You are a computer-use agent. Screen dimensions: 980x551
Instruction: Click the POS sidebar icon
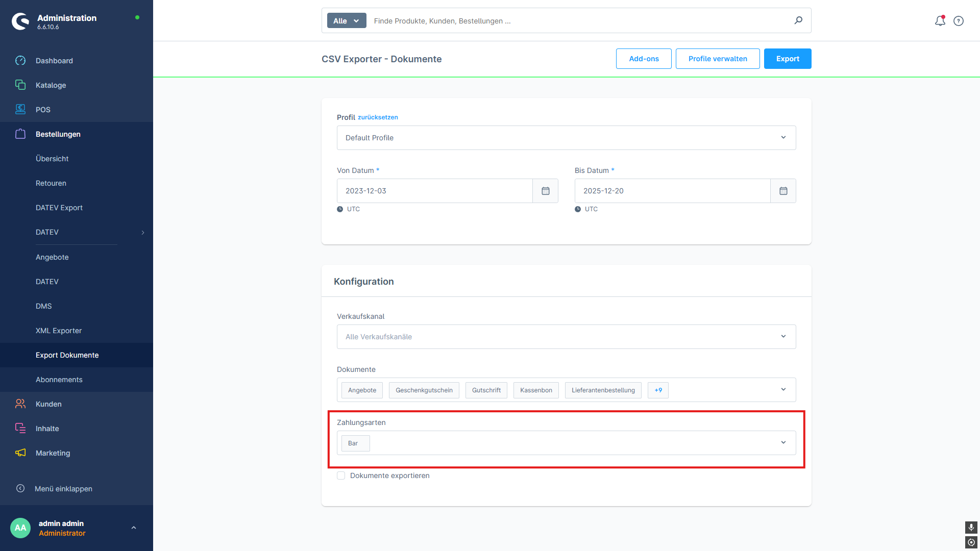click(20, 109)
